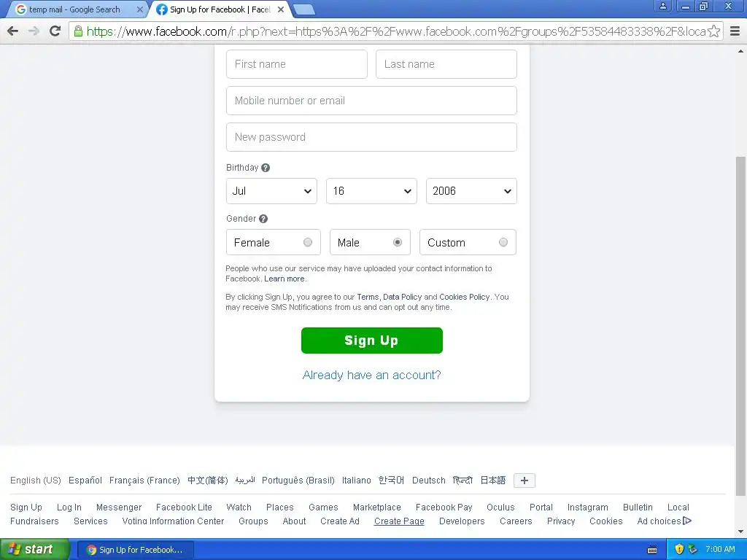This screenshot has width=747, height=560.
Task: Open Already have an account link
Action: 371,376
